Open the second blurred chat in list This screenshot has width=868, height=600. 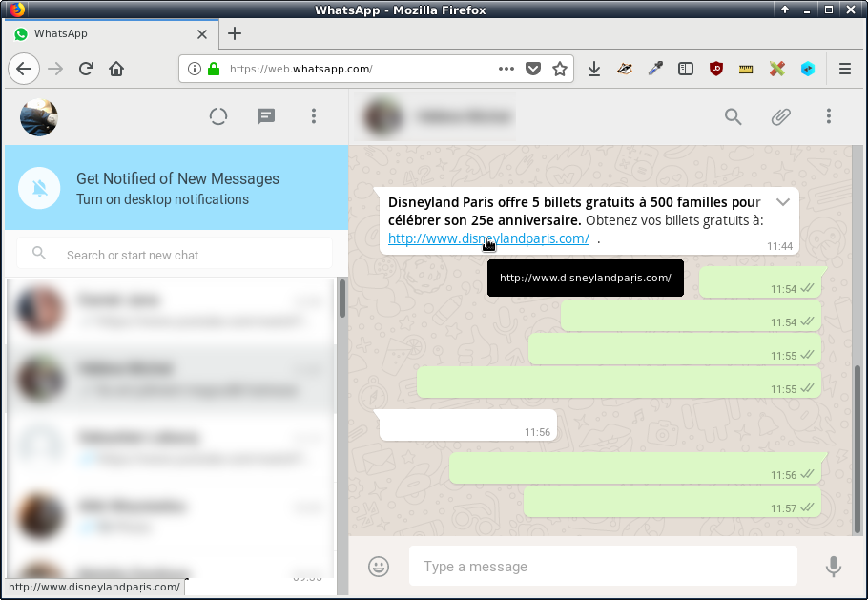(x=171, y=379)
